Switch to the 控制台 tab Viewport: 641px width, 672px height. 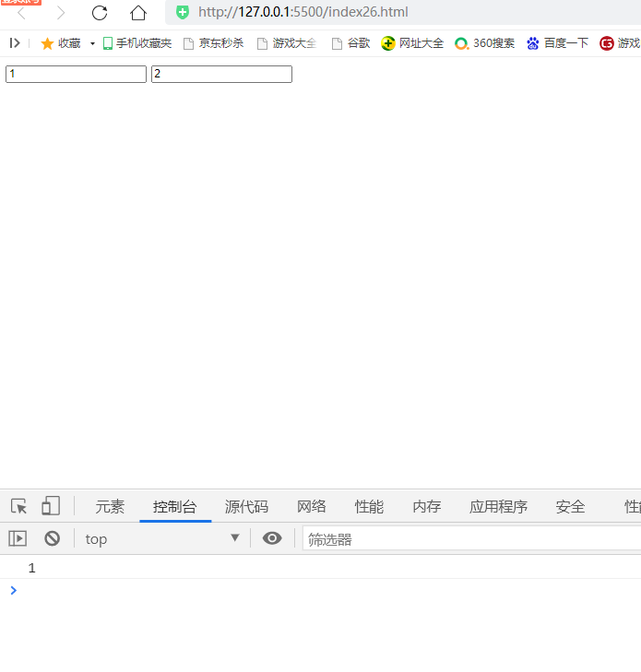[x=175, y=507]
